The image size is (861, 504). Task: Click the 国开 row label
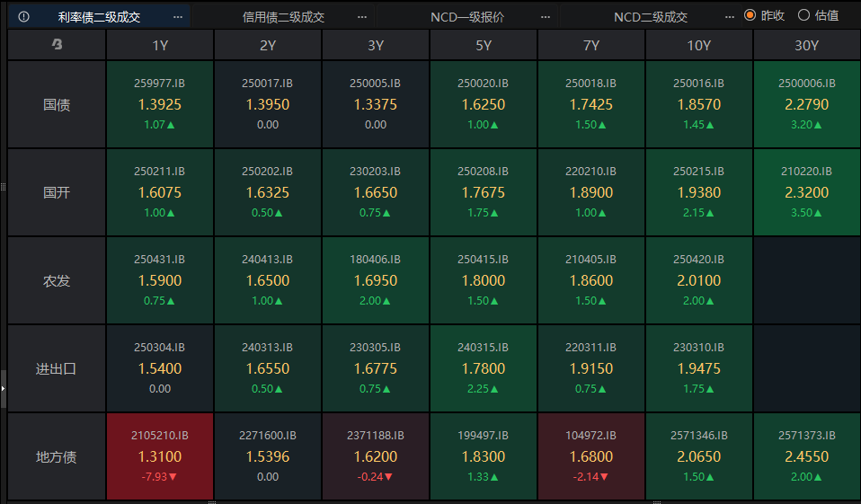point(57,192)
